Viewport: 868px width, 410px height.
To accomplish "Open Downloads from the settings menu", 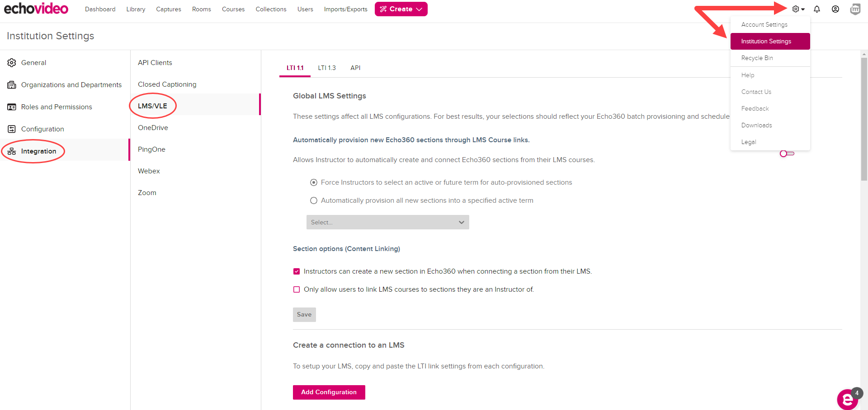I will (770, 125).
